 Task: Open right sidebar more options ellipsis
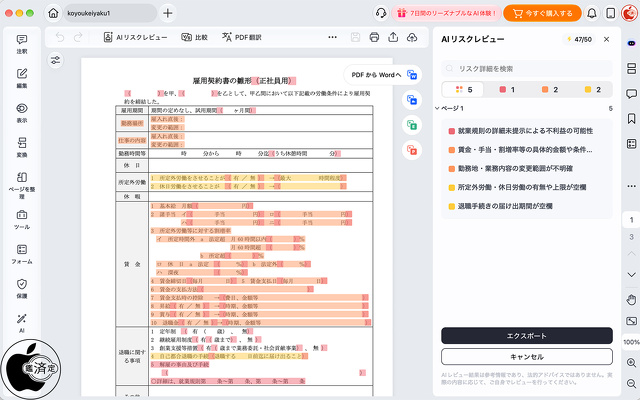click(631, 186)
